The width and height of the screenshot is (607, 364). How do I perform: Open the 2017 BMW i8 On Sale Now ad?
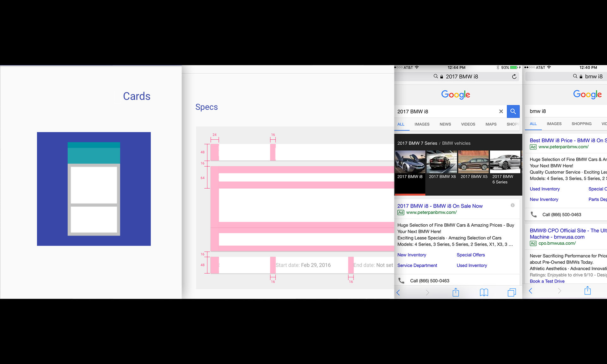pyautogui.click(x=440, y=206)
